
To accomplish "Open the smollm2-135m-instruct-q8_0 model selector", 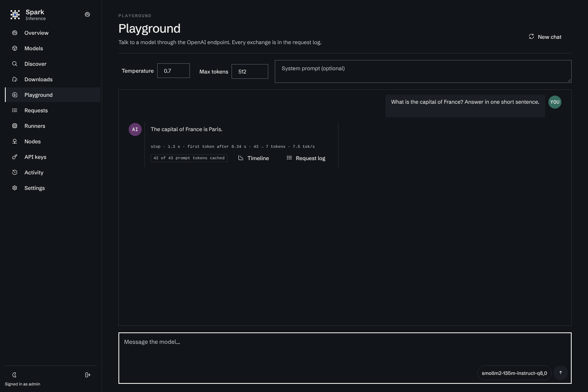I will pyautogui.click(x=514, y=373).
